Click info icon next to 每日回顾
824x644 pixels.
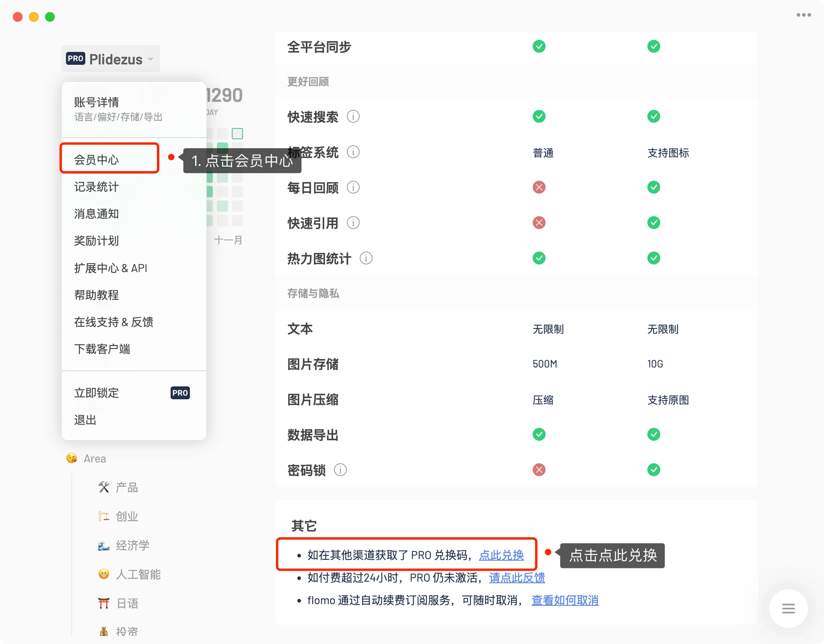click(x=353, y=187)
